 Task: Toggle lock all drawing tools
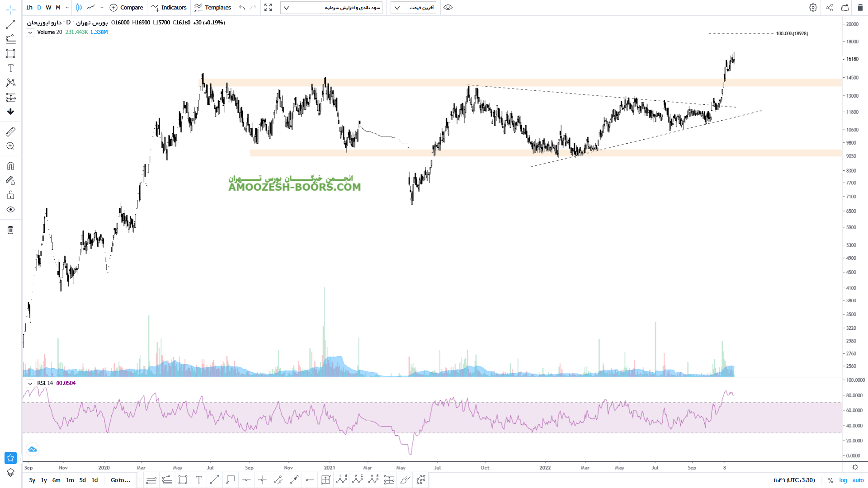point(10,195)
